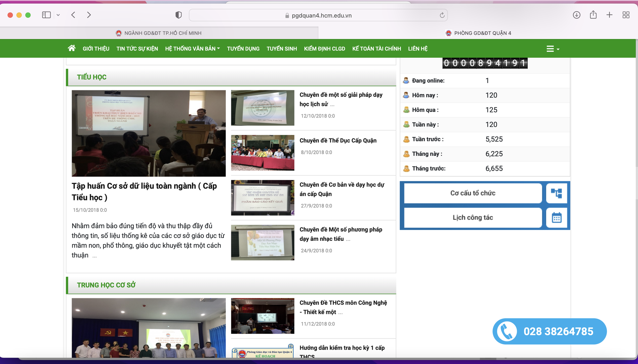Click the address bar with pgdquan4.hcm.edu.vn
Screen dimensions: 638x364
coord(318,15)
